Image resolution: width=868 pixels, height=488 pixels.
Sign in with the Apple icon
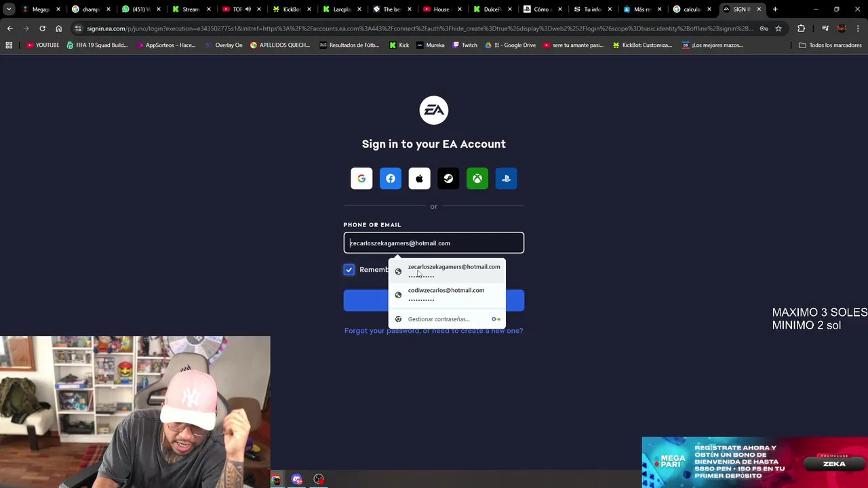pyautogui.click(x=419, y=178)
